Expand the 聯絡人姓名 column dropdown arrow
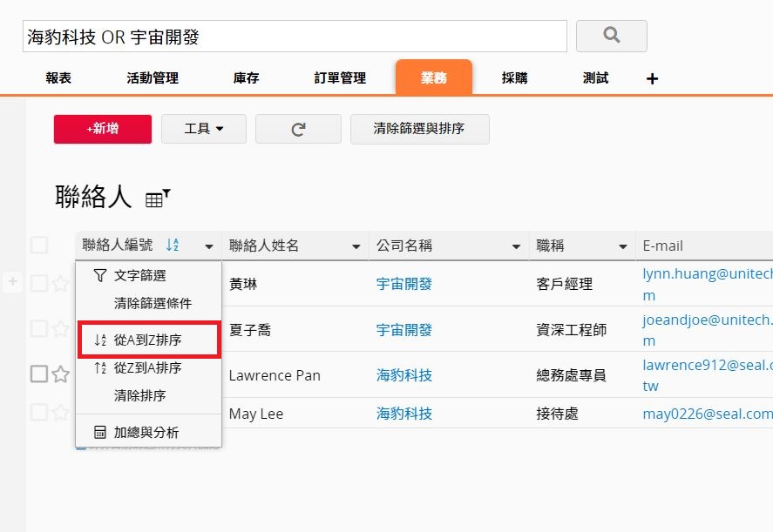773x532 pixels. pyautogui.click(x=356, y=246)
